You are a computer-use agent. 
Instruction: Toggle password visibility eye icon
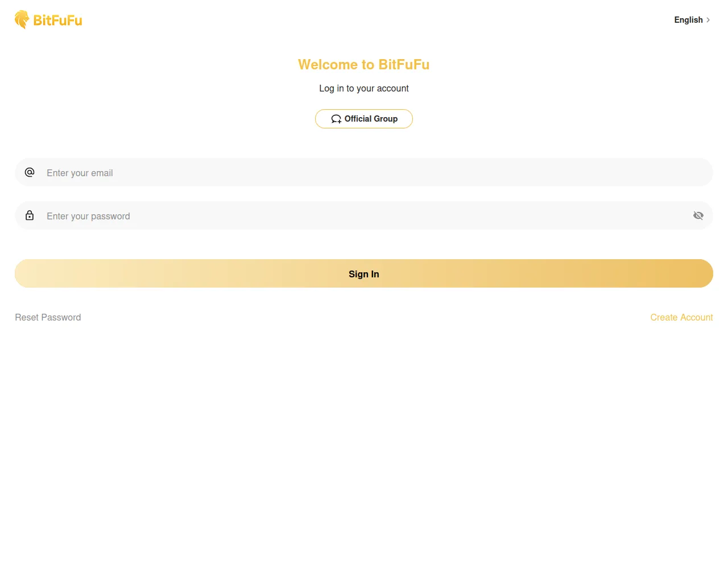tap(698, 215)
